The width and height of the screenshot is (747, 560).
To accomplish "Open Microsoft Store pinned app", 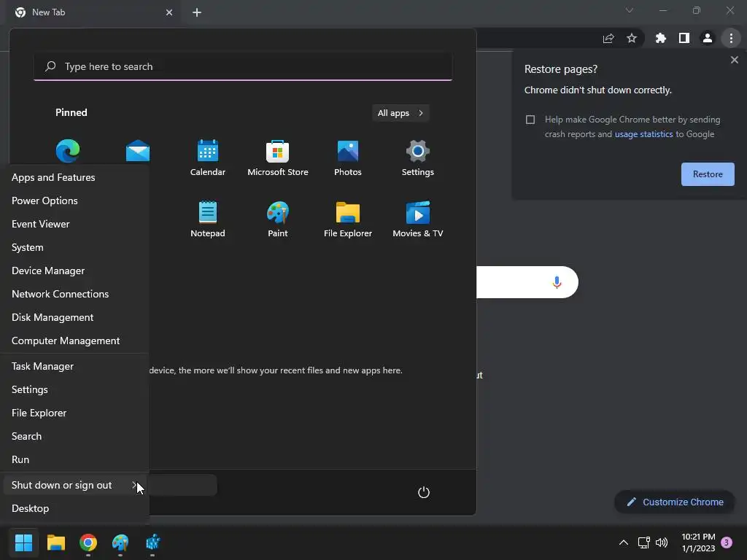I will (x=278, y=158).
